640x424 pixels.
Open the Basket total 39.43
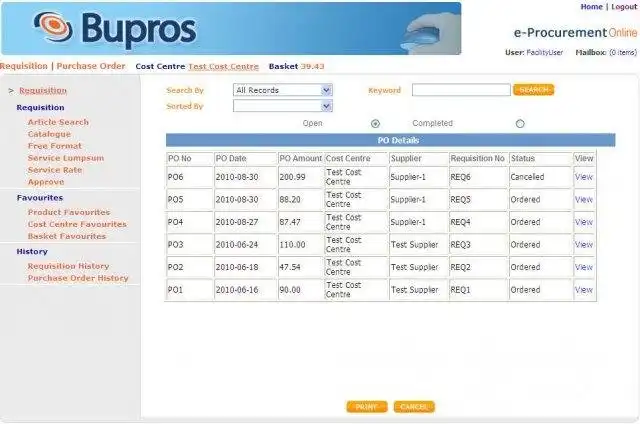(312, 66)
